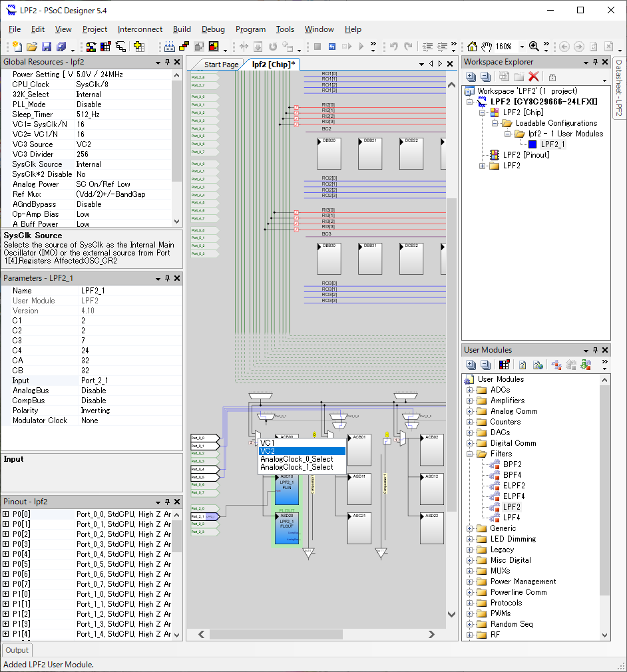
Task: Collapse Loadable Configurations tree node
Action: point(495,124)
